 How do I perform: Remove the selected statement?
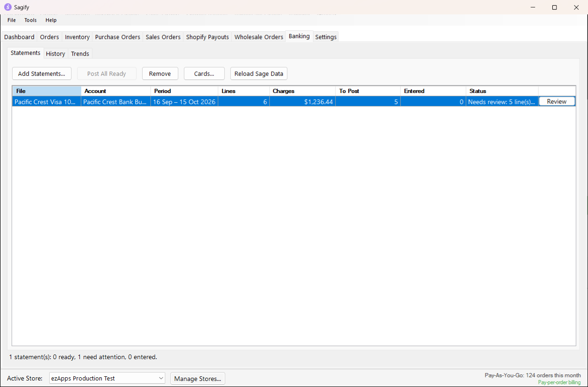click(160, 73)
